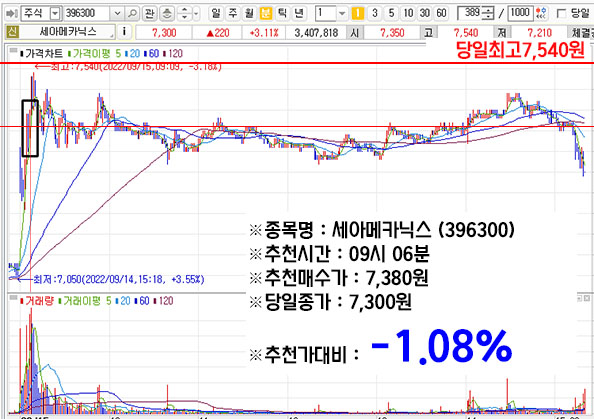Select the 분 minute chart toggle
This screenshot has width=594, height=419.
click(266, 14)
